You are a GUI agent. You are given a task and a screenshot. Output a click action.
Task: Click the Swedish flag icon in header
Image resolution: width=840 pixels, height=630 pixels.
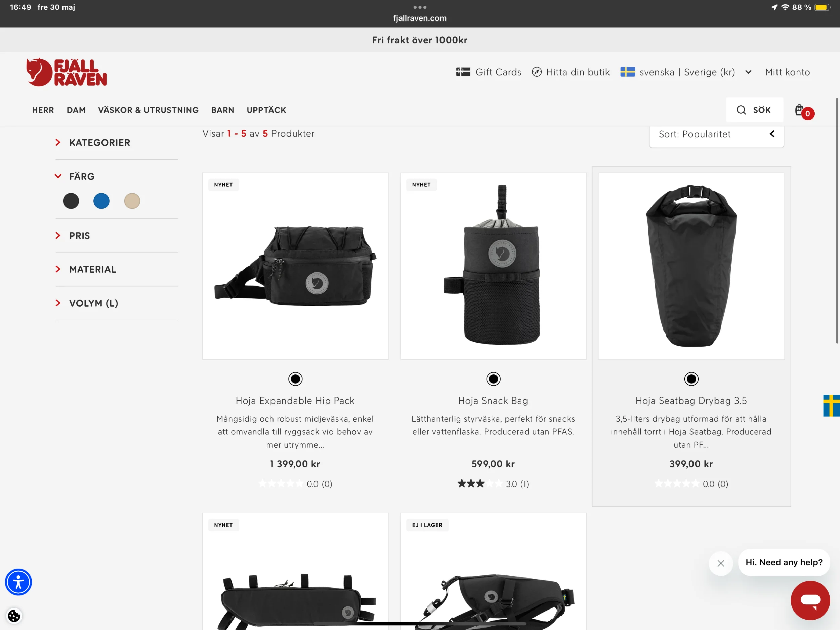coord(627,72)
